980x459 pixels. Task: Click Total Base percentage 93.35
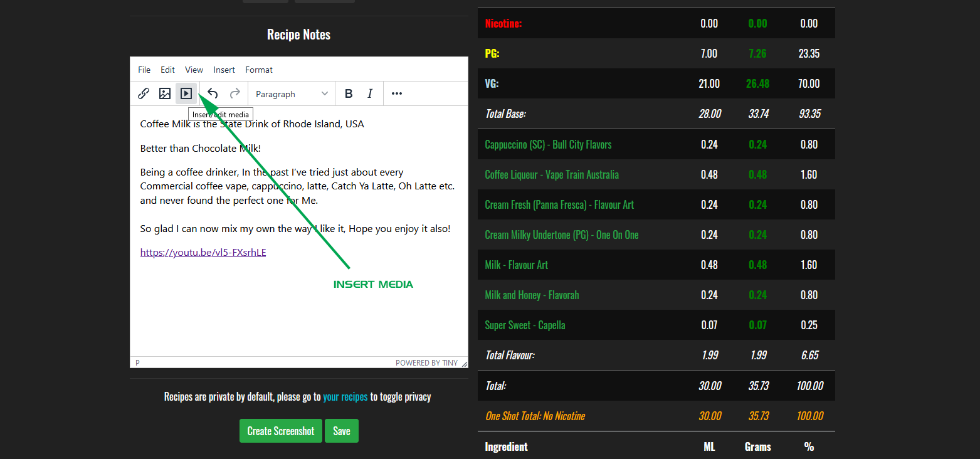click(x=809, y=114)
